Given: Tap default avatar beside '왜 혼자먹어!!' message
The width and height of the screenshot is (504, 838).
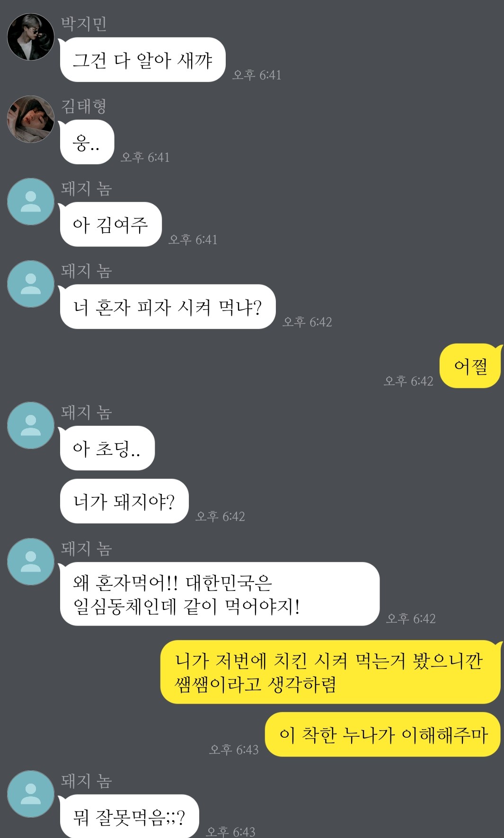Looking at the screenshot, I should point(31,562).
